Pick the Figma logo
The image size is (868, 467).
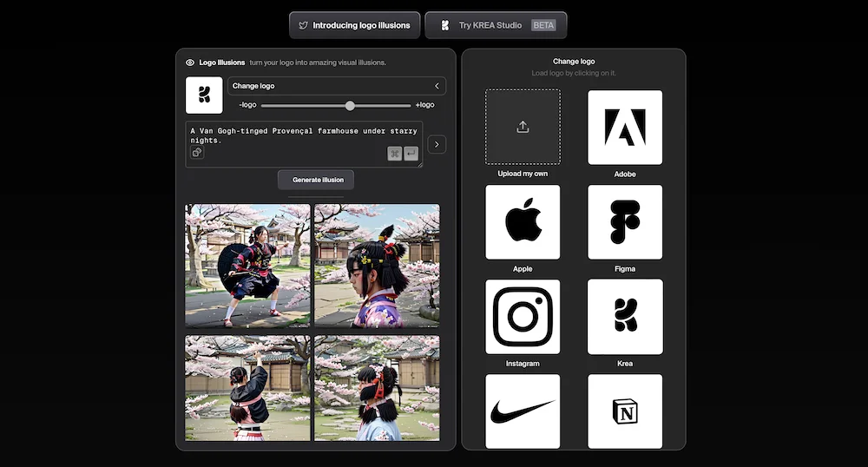click(x=625, y=222)
